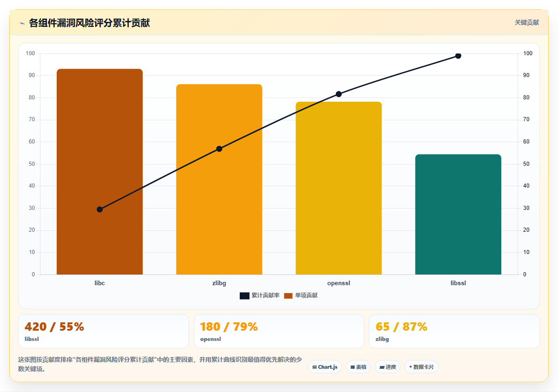Image resolution: width=558 pixels, height=392 pixels.
Task: Click the cumulative line point above libc
Action: click(99, 209)
